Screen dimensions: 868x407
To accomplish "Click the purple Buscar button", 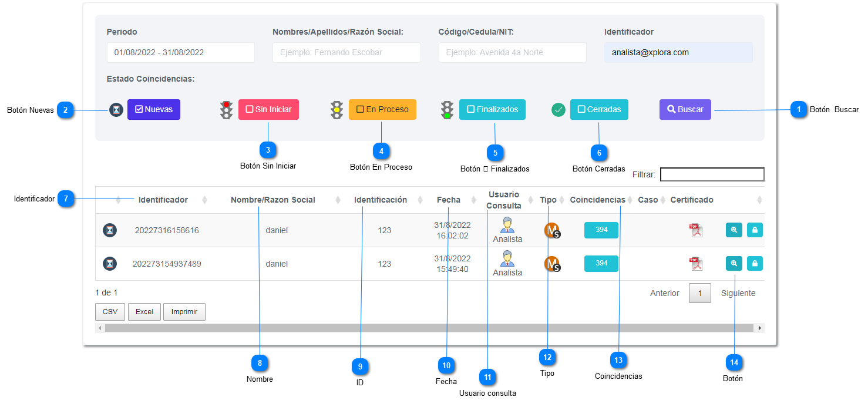I will 685,109.
